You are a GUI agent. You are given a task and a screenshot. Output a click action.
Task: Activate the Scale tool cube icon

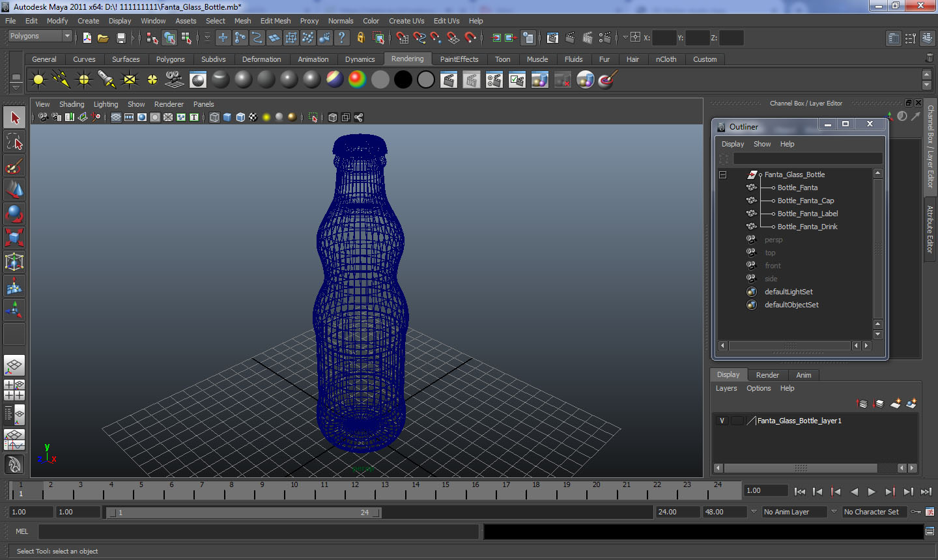tap(14, 238)
